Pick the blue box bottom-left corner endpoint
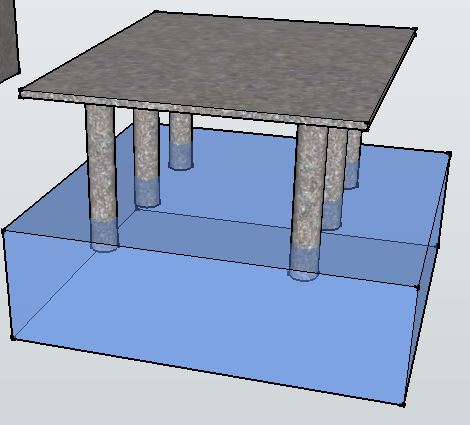 [13, 338]
